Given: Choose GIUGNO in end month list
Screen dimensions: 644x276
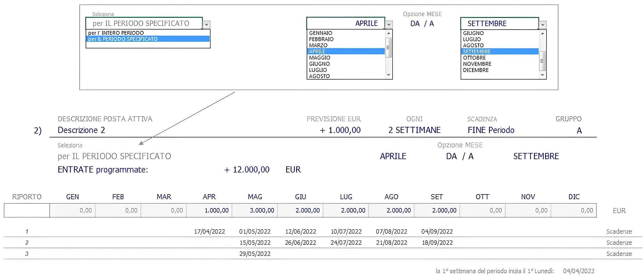Looking at the screenshot, I should 500,33.
